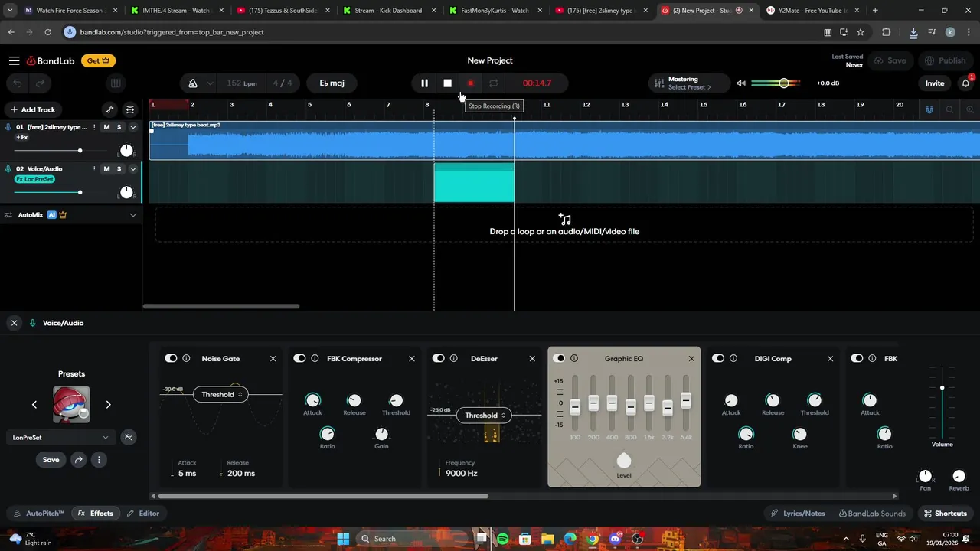The image size is (980, 551).
Task: Expand track 01 chevron
Action: [x=132, y=127]
